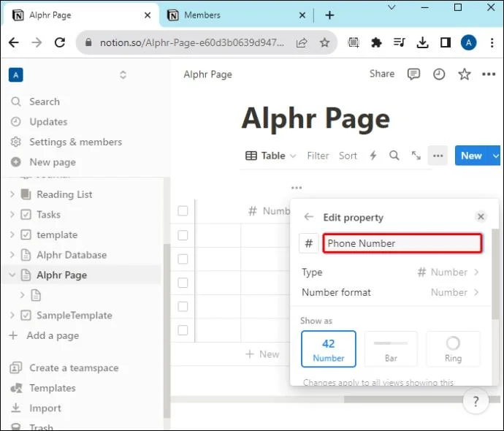Click the workspace A avatar icon

[16, 75]
